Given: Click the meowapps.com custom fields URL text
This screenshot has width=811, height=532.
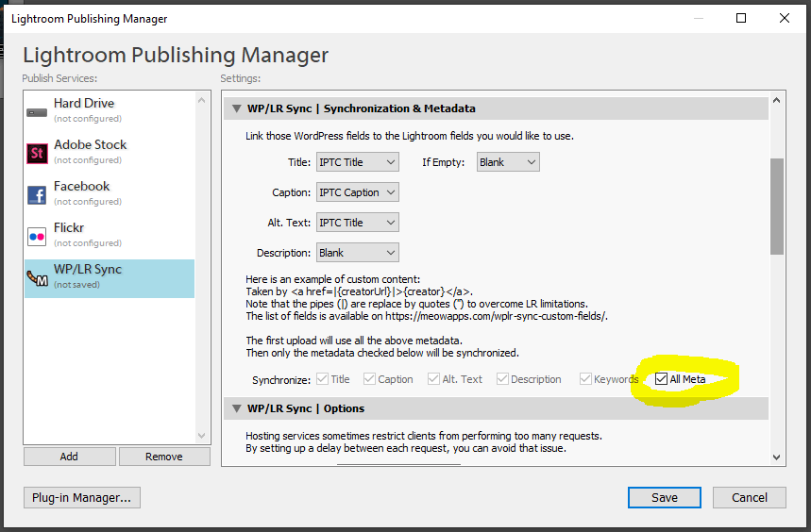Looking at the screenshot, I should pos(496,316).
